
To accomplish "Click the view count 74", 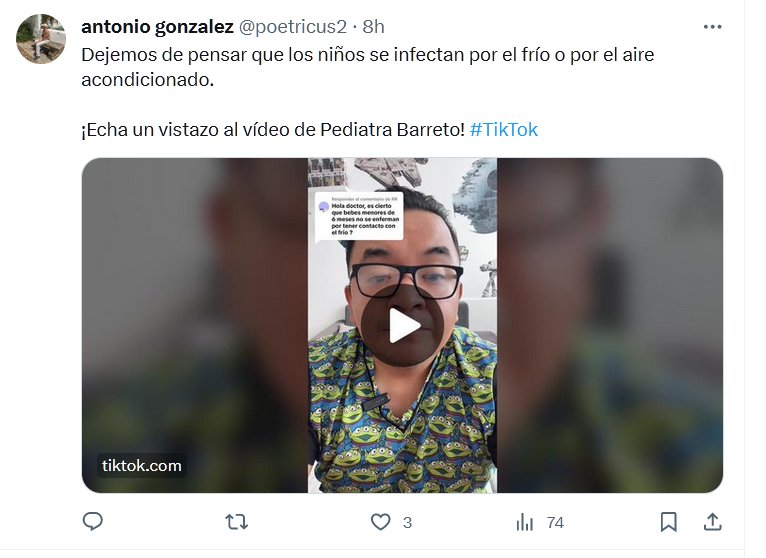I will click(555, 523).
